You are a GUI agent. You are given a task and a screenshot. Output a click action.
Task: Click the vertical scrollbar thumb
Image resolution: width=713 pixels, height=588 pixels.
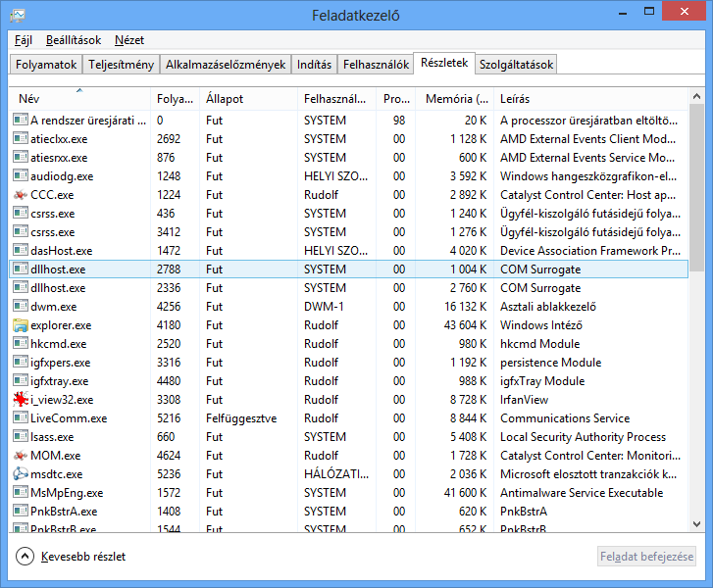tap(696, 186)
